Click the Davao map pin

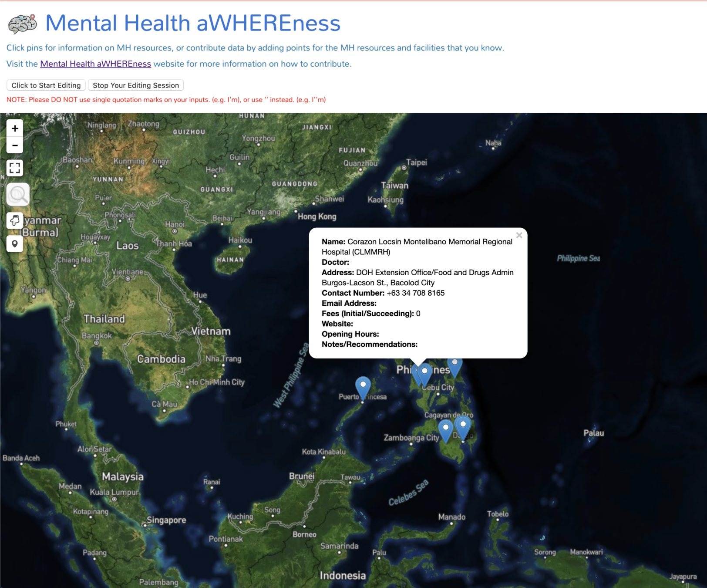point(463,426)
